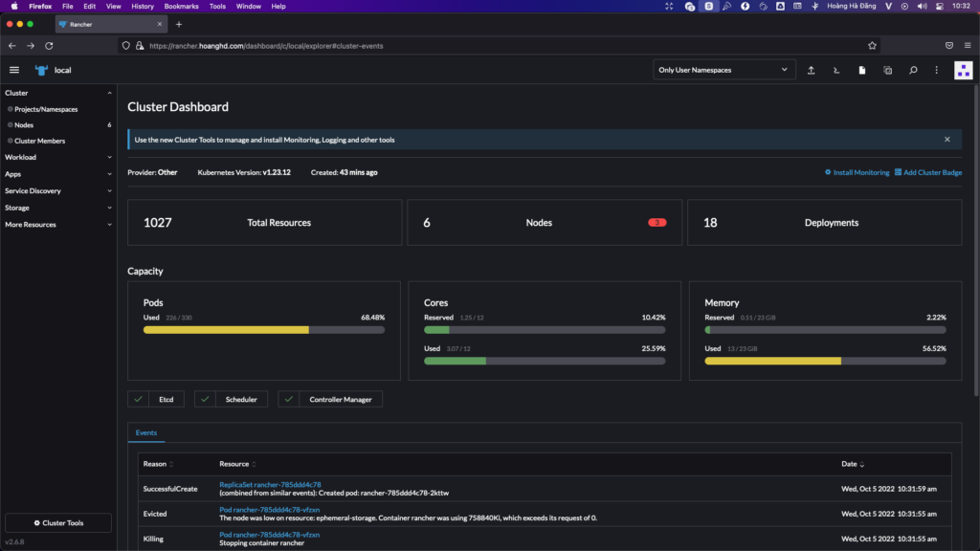Expand the Service Discovery section
This screenshot has width=980, height=551.
coord(109,191)
